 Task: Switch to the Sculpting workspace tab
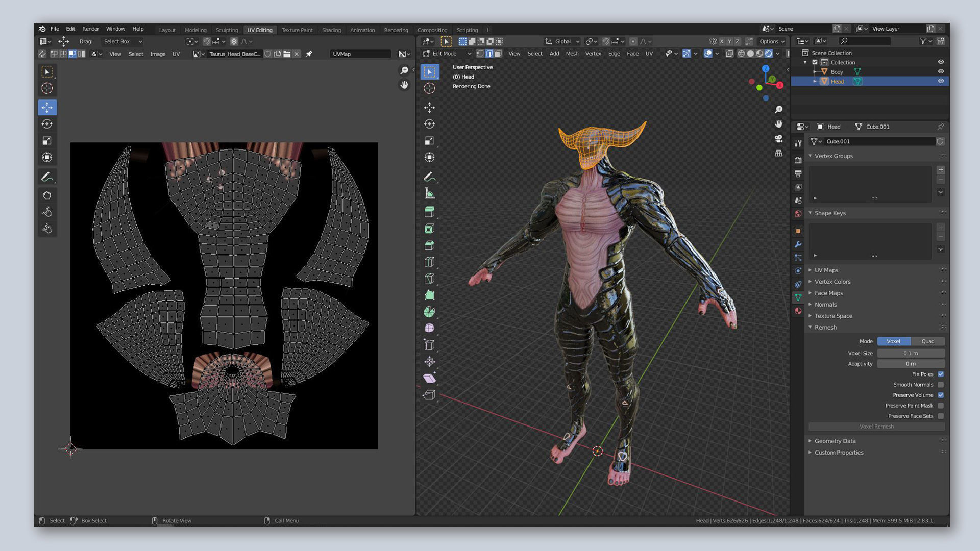coord(227,30)
